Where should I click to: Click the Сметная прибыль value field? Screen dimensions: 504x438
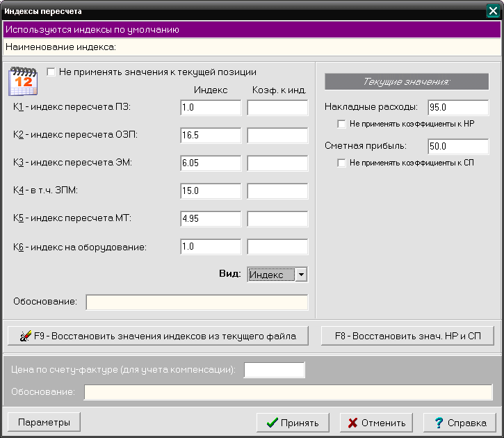pyautogui.click(x=457, y=147)
